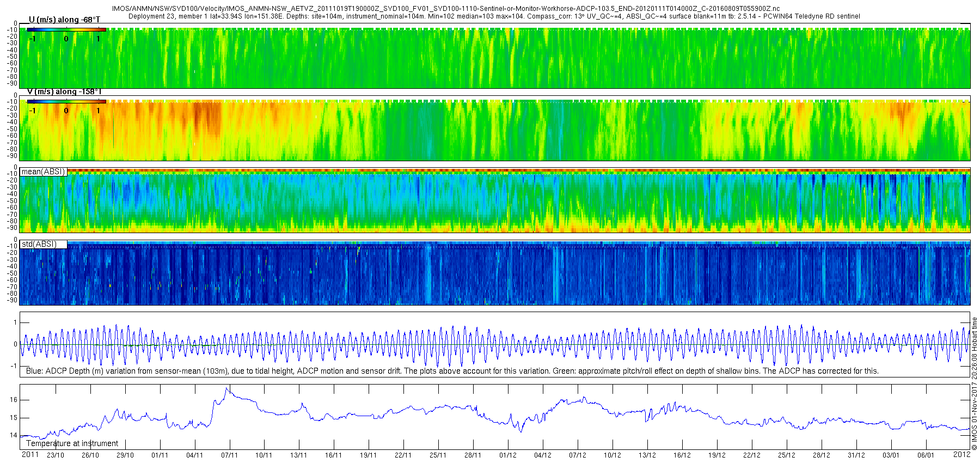Click the '16' tick on the temperature axis
This screenshot has height=463, width=980.
pyautogui.click(x=14, y=400)
